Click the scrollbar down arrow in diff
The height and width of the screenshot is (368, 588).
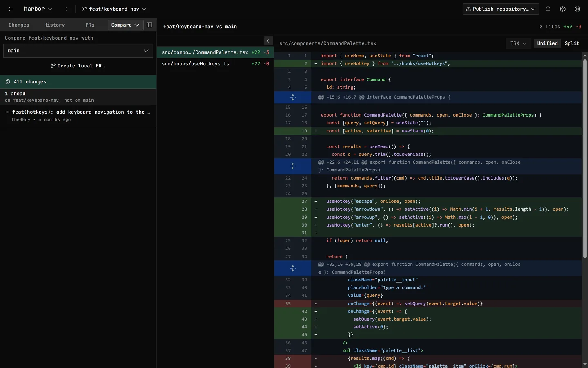585,364
